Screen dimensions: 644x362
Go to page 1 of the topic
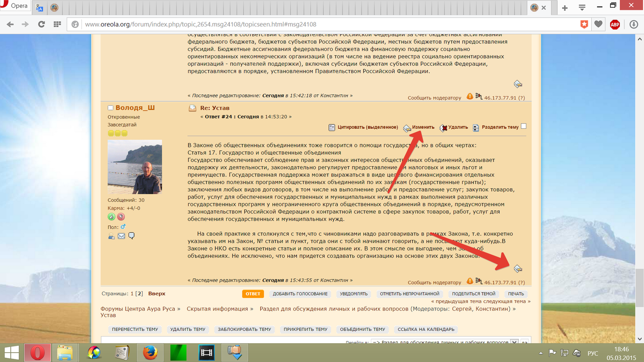tap(132, 294)
